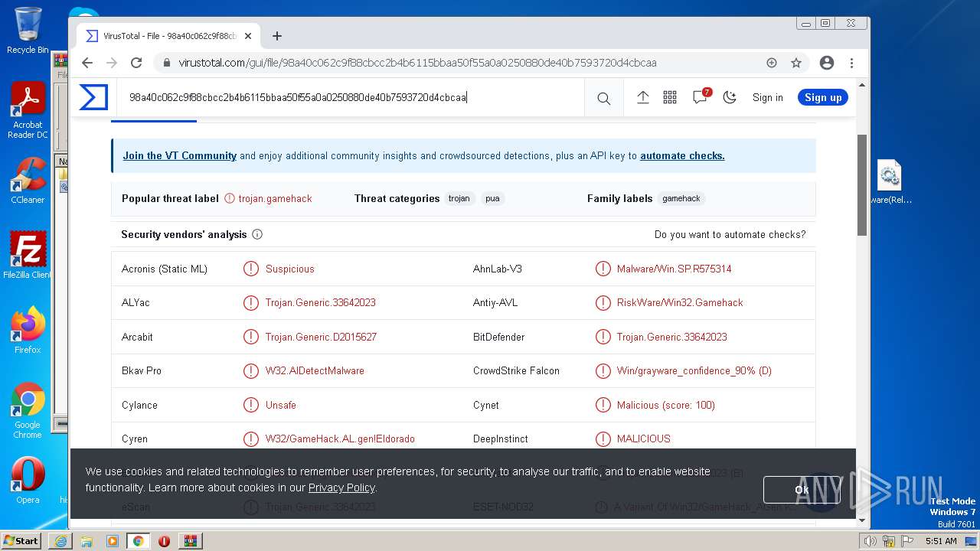Open FileZilla Client desktop icon
The image size is (980, 551).
(x=28, y=256)
